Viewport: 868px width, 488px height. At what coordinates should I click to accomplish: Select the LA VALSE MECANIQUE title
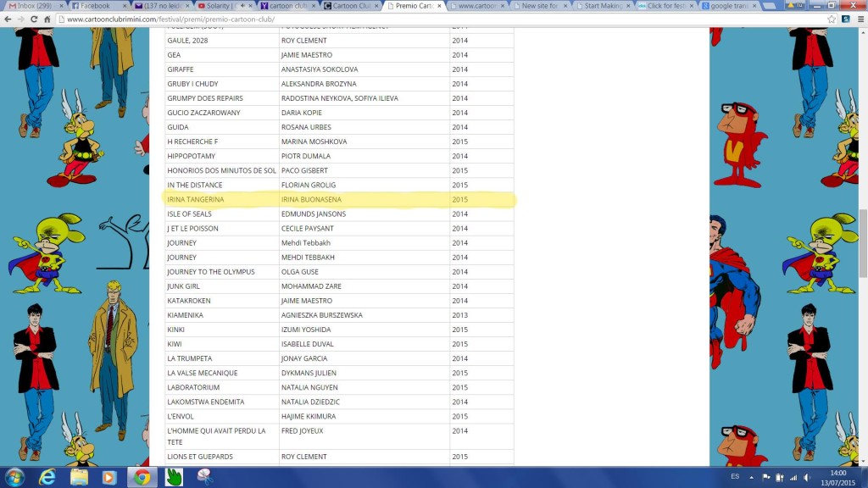point(202,373)
